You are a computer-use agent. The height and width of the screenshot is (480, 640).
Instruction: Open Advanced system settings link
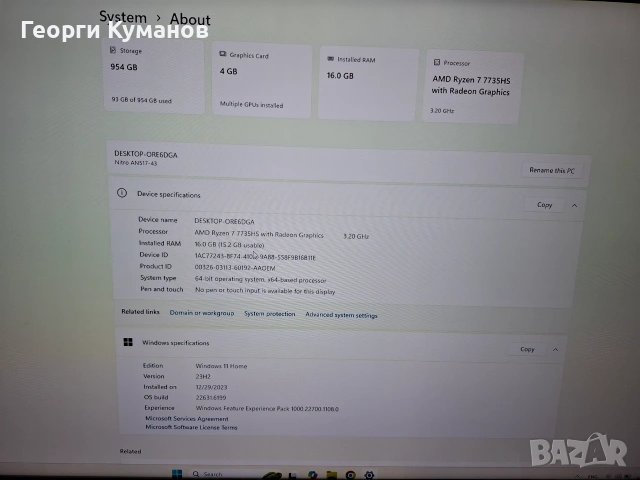pos(341,315)
